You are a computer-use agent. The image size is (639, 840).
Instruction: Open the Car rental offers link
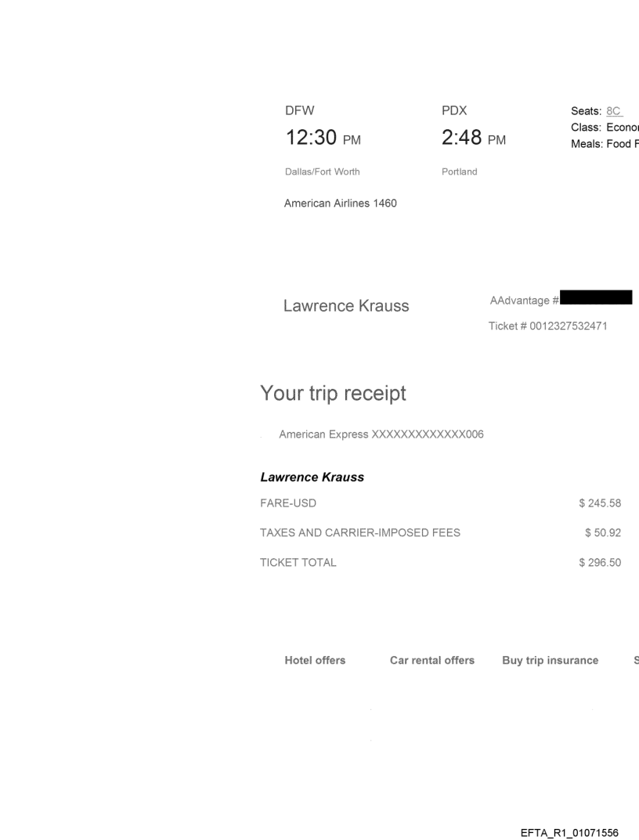432,660
